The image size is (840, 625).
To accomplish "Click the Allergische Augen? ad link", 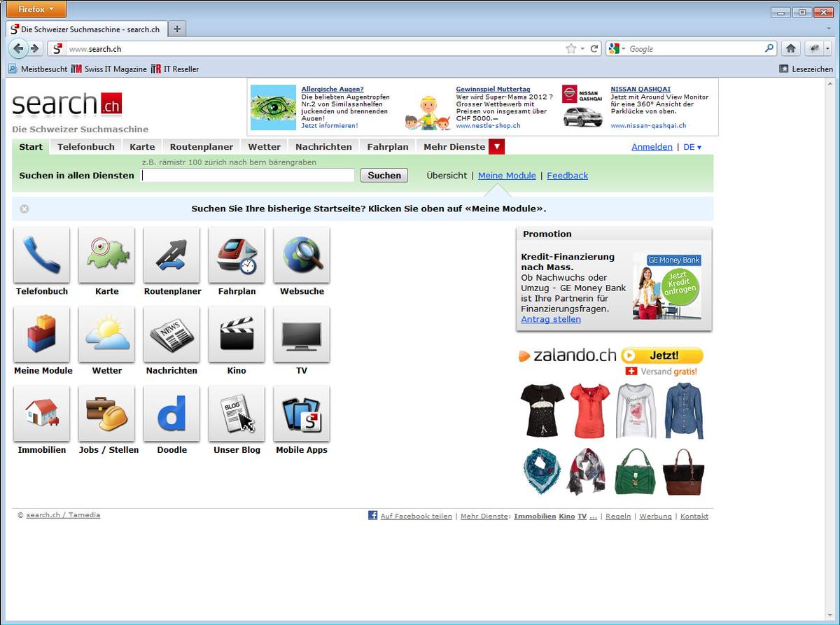I will click(x=332, y=89).
